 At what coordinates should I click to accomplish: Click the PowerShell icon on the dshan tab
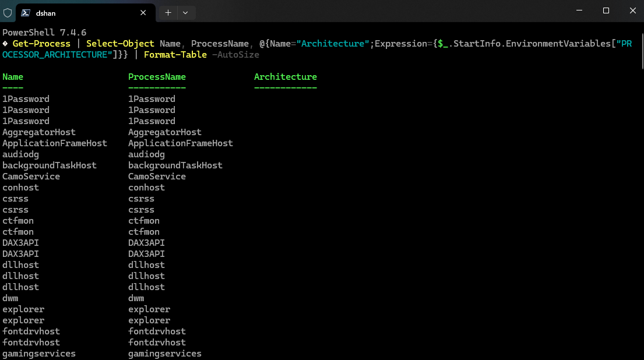(26, 12)
